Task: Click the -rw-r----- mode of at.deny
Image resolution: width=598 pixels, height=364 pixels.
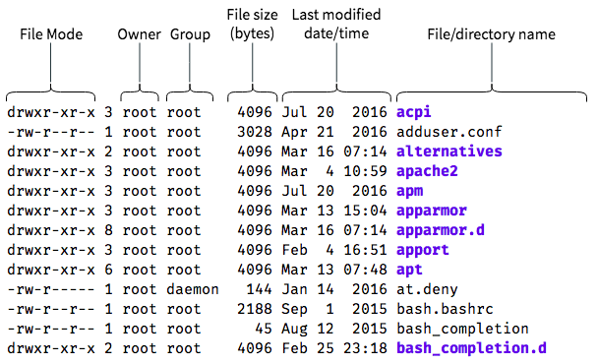Action: tap(51, 289)
